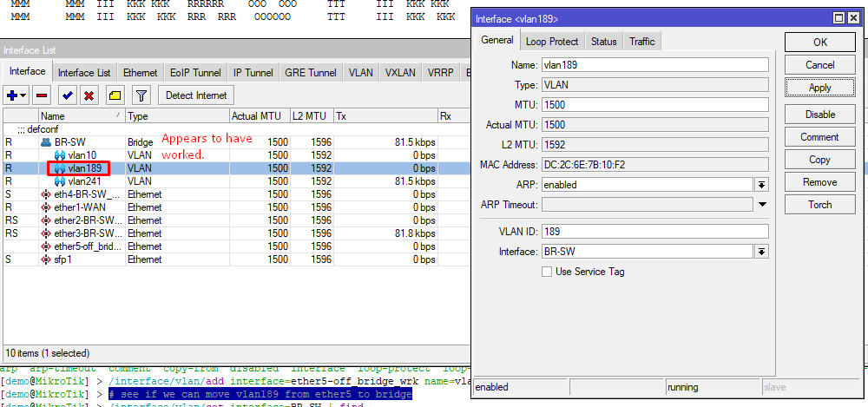
Task: Click the ether3-BR-SW ethernet icon
Action: tap(46, 233)
